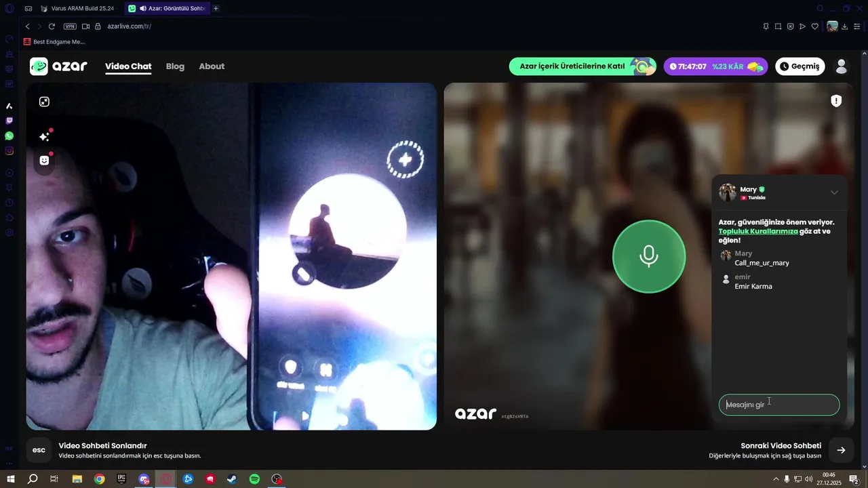Focus the Mesajını gir message field
The width and height of the screenshot is (868, 488).
[x=779, y=405]
